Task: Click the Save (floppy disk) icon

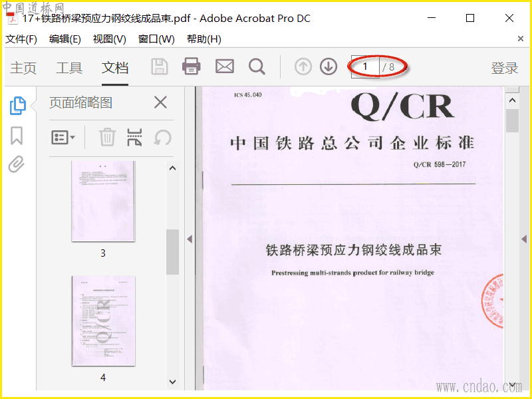Action: coord(160,67)
